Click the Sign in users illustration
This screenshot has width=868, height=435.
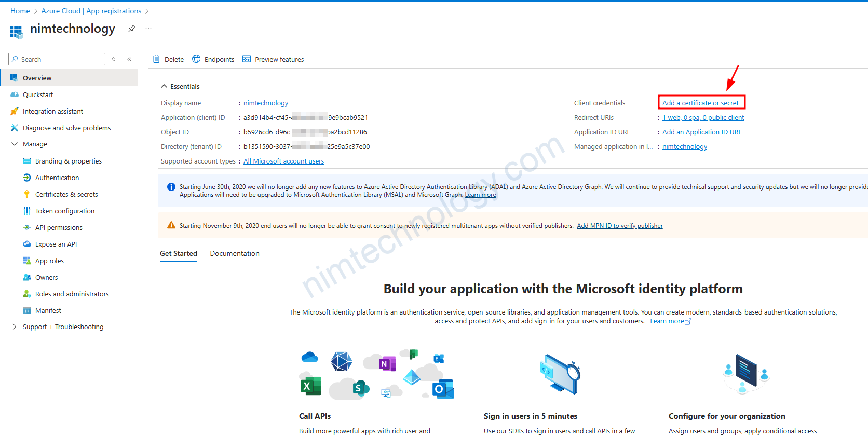click(x=560, y=375)
